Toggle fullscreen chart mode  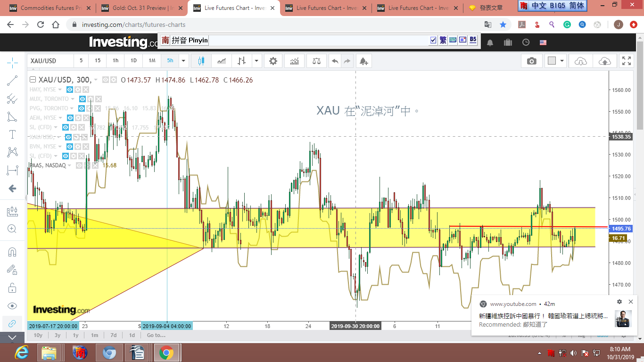point(627,61)
